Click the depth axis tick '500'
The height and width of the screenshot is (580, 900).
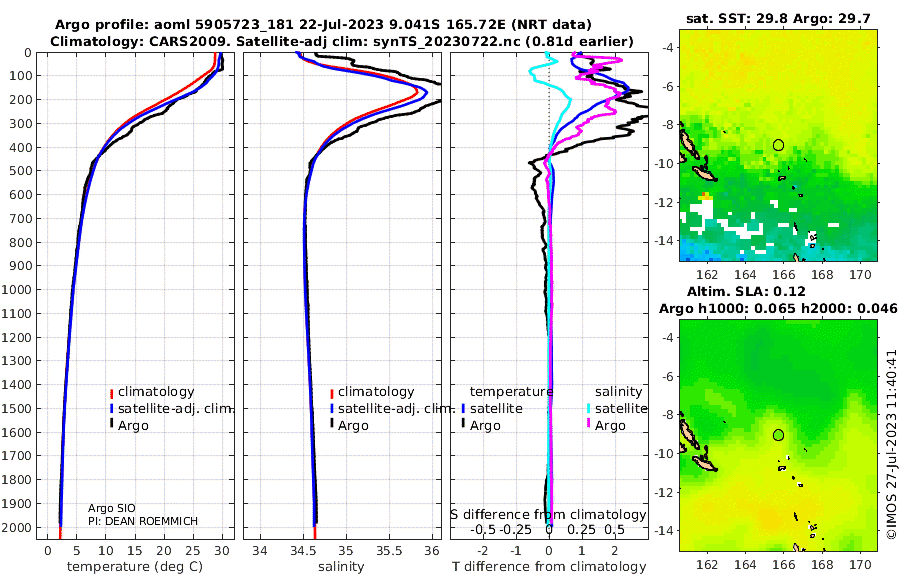coord(22,171)
